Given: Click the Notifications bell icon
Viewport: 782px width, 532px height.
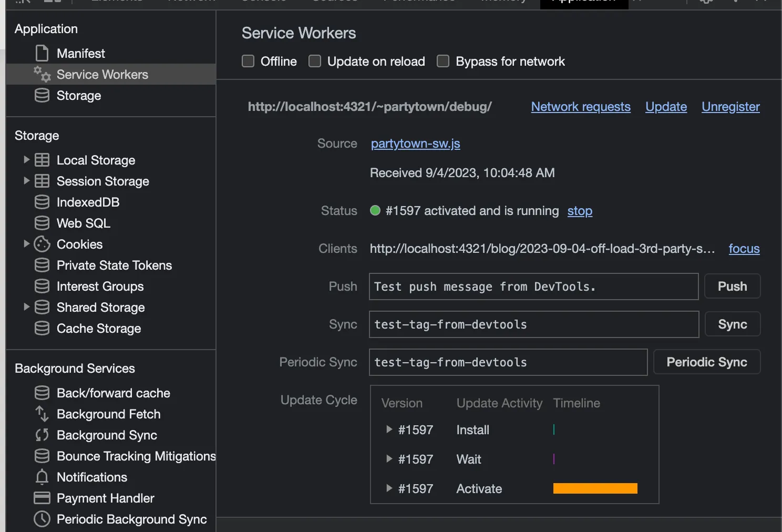Looking at the screenshot, I should pyautogui.click(x=42, y=477).
